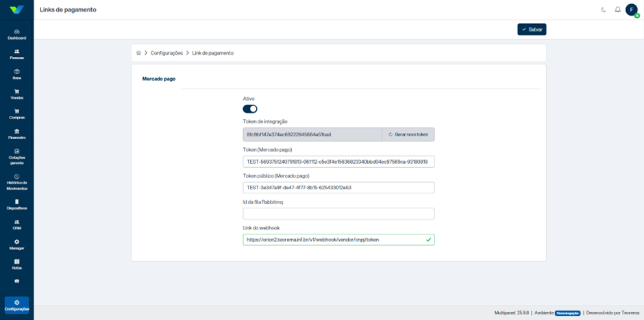
Task: Click the Token de integração field
Action: pos(312,134)
